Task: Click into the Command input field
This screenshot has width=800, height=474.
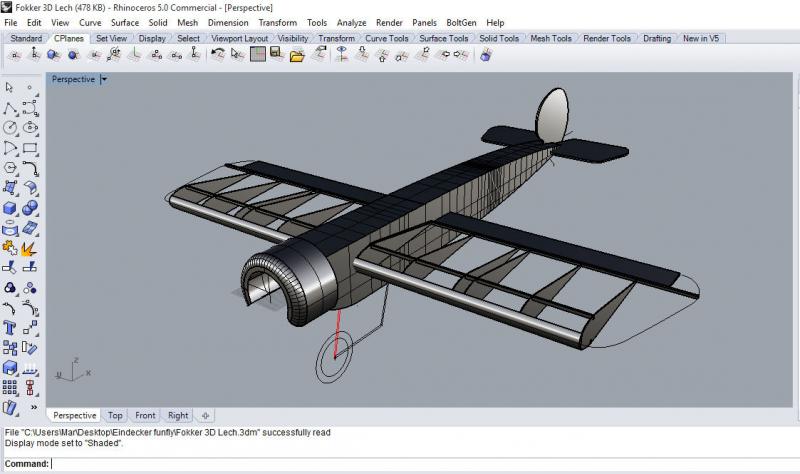Action: click(x=400, y=463)
